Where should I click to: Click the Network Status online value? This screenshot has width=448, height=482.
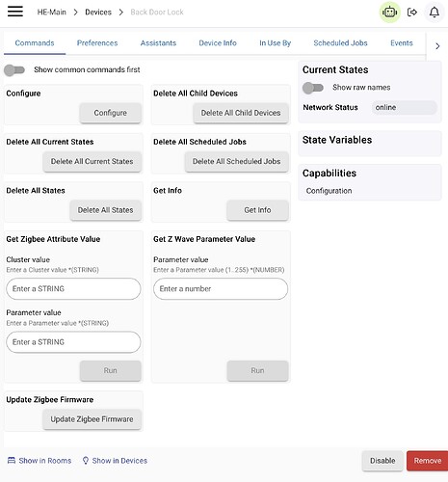405,107
